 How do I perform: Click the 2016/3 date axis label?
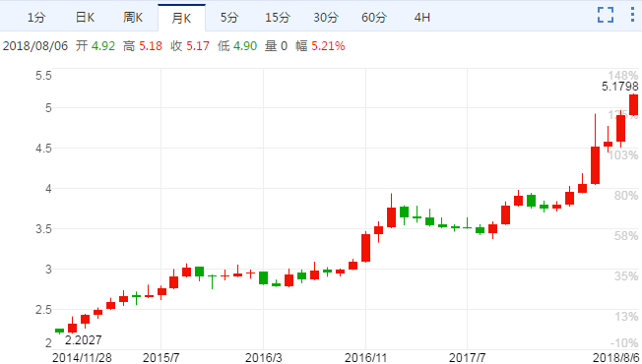click(x=263, y=357)
